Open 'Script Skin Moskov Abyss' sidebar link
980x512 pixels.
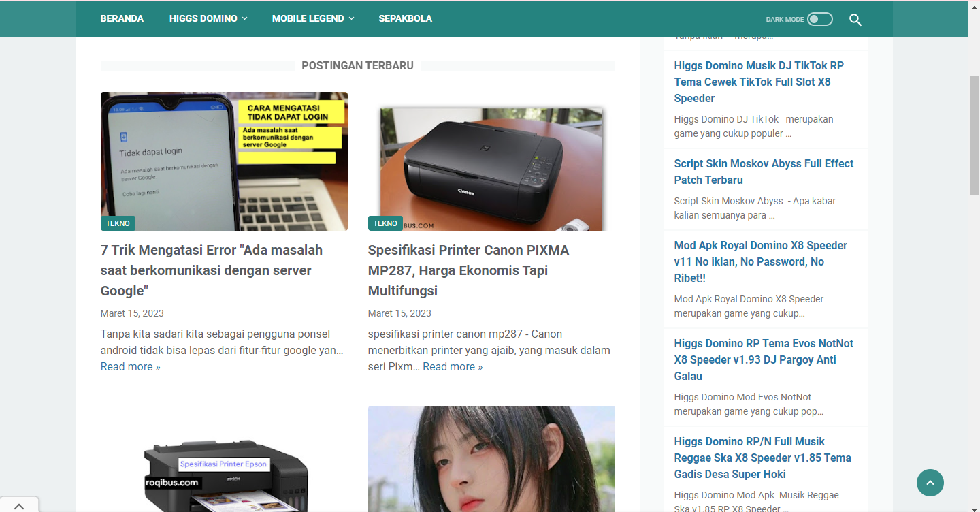(764, 172)
